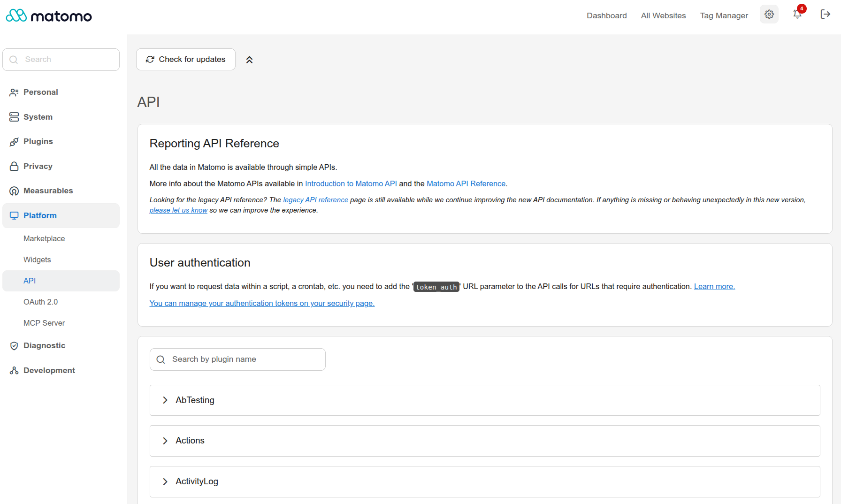Image resolution: width=841 pixels, height=504 pixels.
Task: Expand the Actions section chevron
Action: coord(165,441)
